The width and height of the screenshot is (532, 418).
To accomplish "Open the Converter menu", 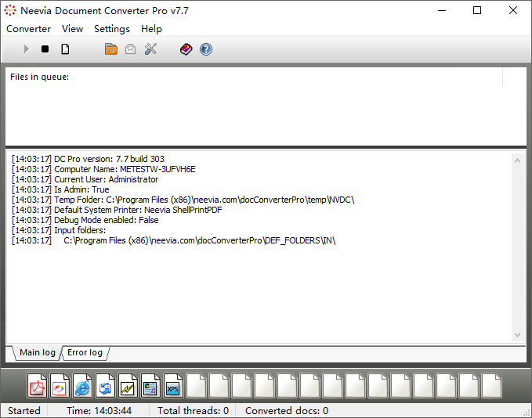I will (x=28, y=29).
